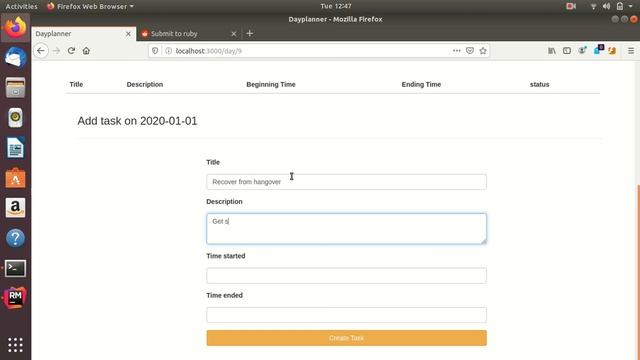
Task: Open Rhythmbox from the dock
Action: coord(16,118)
